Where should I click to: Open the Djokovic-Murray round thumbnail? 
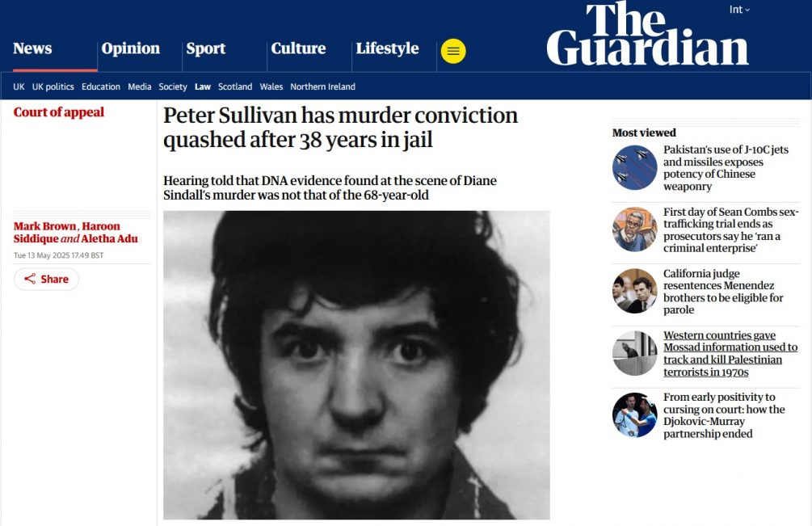point(634,414)
